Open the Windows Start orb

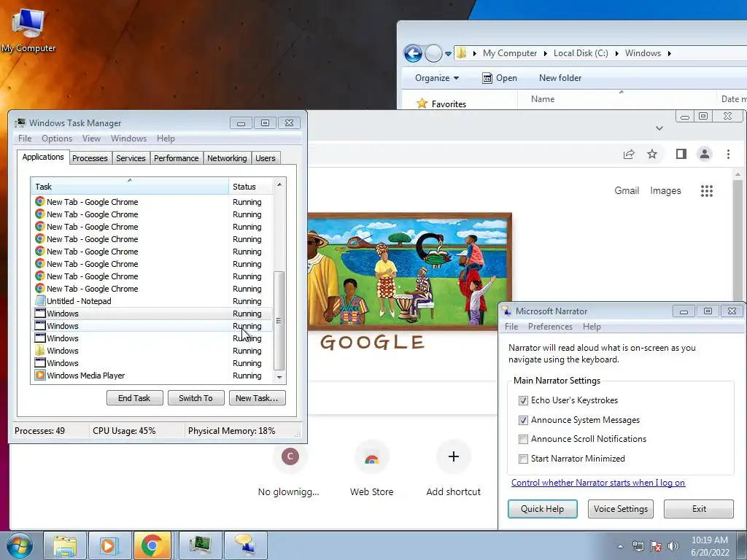pyautogui.click(x=20, y=546)
